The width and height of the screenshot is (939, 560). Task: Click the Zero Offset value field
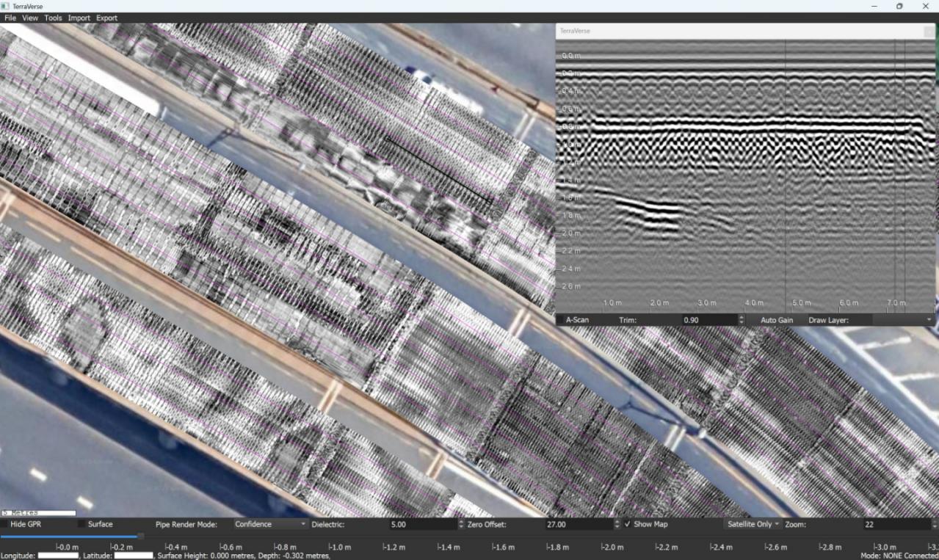579,524
